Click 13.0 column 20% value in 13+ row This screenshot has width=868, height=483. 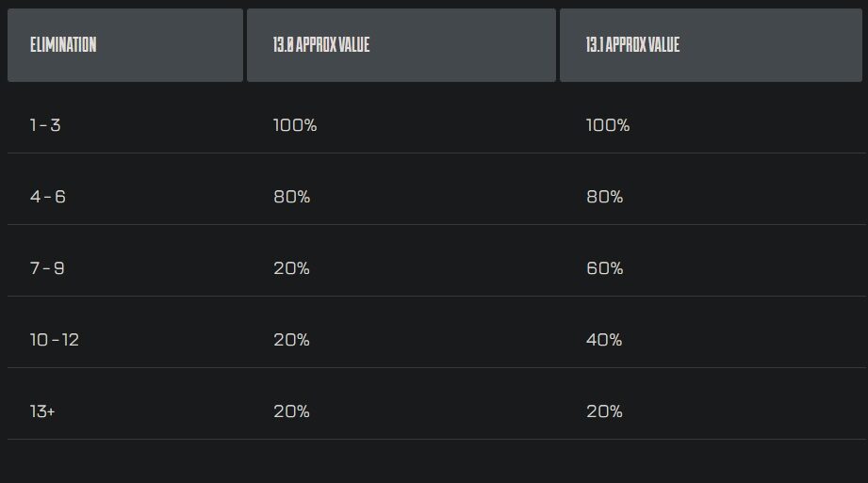[292, 411]
